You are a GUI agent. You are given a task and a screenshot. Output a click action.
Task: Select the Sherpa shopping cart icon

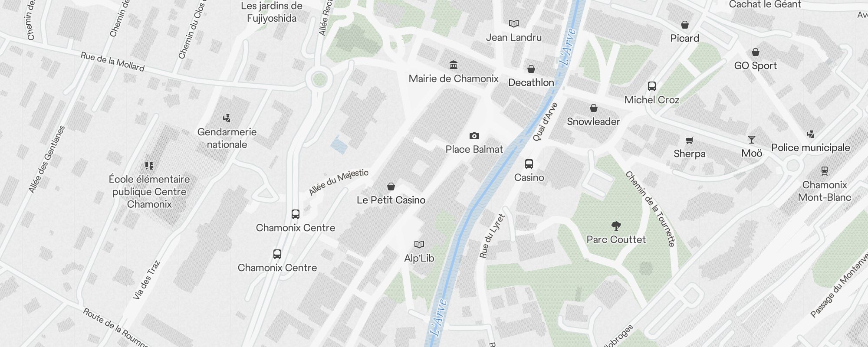pyautogui.click(x=689, y=140)
